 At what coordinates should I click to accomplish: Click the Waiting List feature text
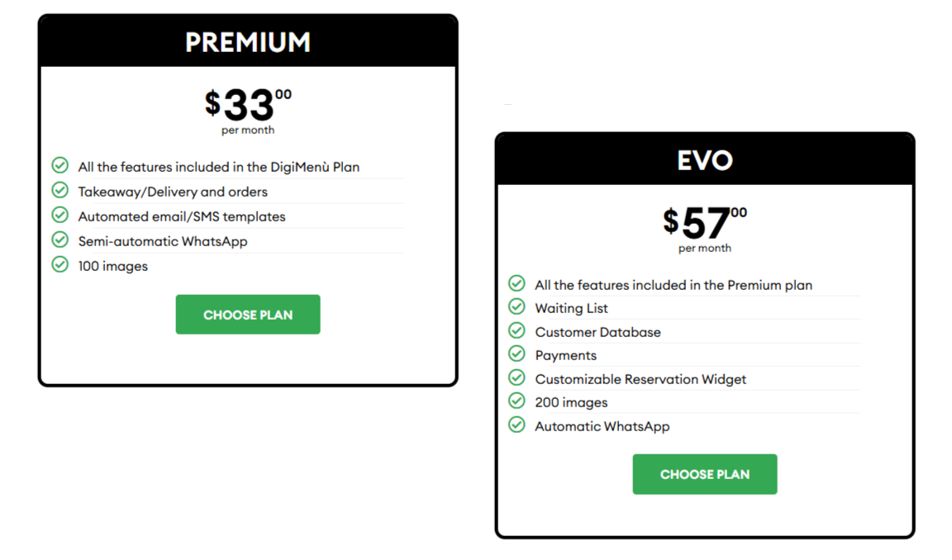coord(571,308)
